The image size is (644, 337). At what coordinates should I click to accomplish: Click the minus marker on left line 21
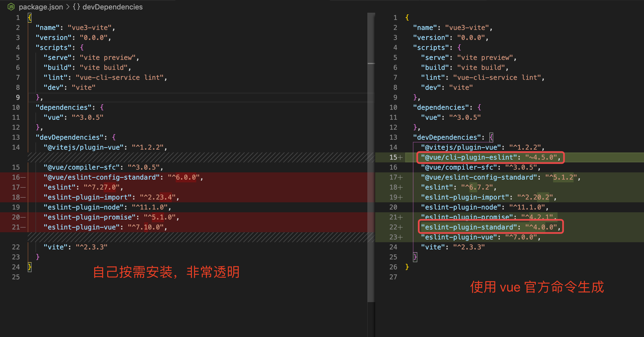point(23,227)
